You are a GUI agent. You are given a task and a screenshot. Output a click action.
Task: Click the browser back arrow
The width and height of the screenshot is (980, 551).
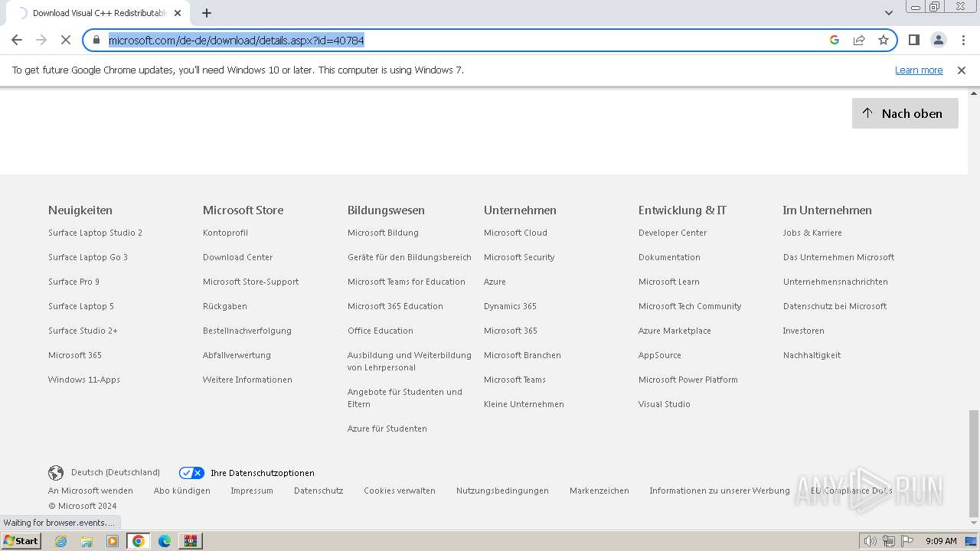click(17, 40)
